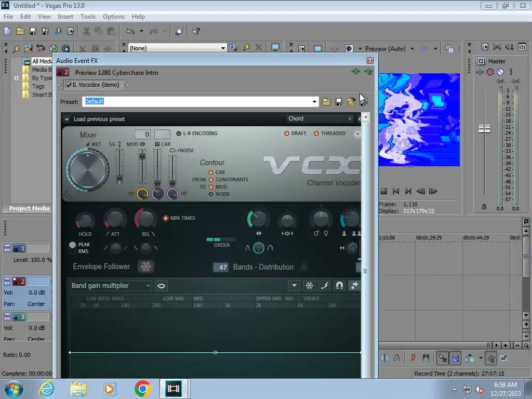Create a new project with the toolbar icon
Viewport: 532px width, 399px height.
click(x=7, y=31)
